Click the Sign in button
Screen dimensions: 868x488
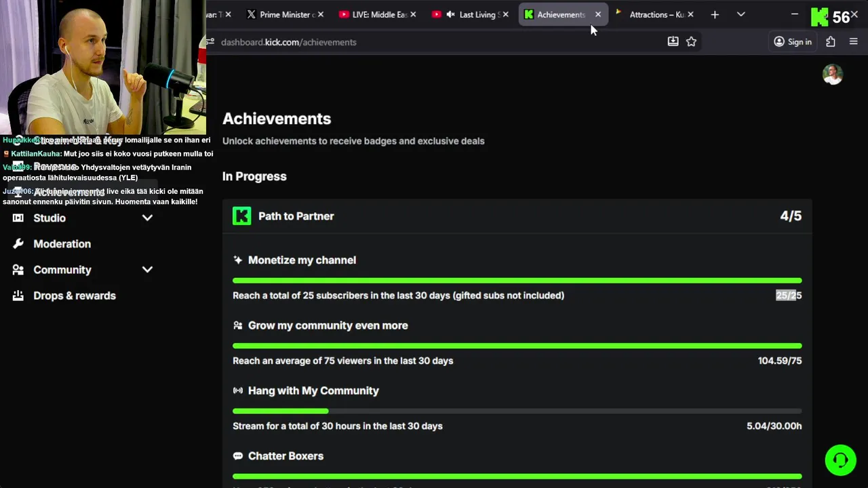[793, 41]
